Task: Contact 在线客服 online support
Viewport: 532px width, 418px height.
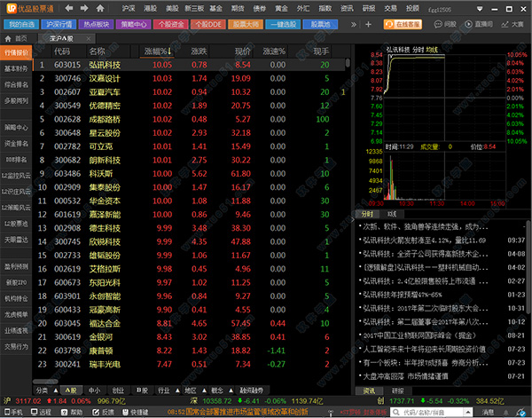Action: 403,24
